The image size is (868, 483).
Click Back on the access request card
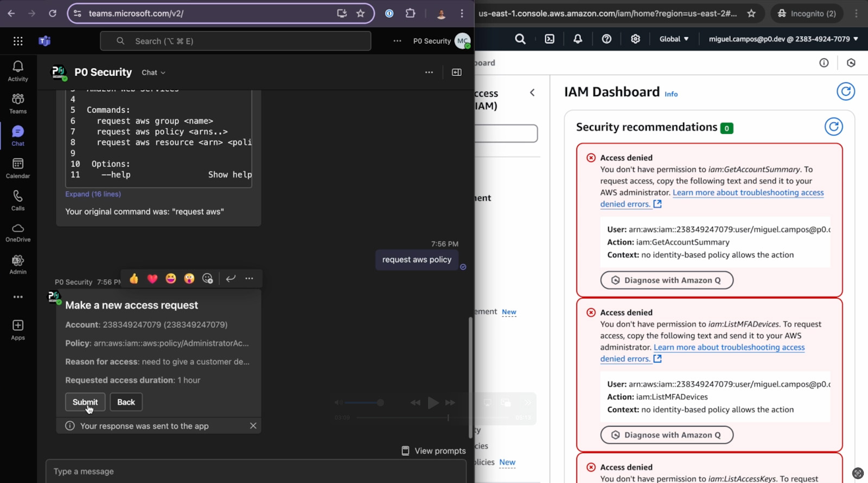tap(126, 402)
